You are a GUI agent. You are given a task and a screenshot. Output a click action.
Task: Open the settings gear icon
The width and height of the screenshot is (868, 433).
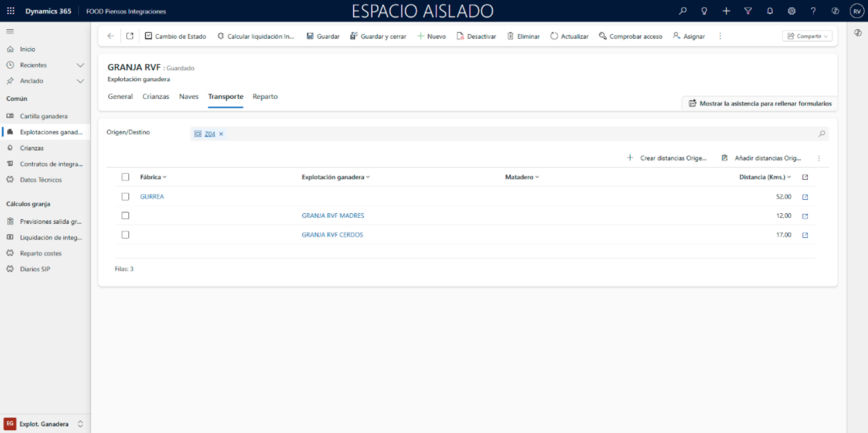791,11
